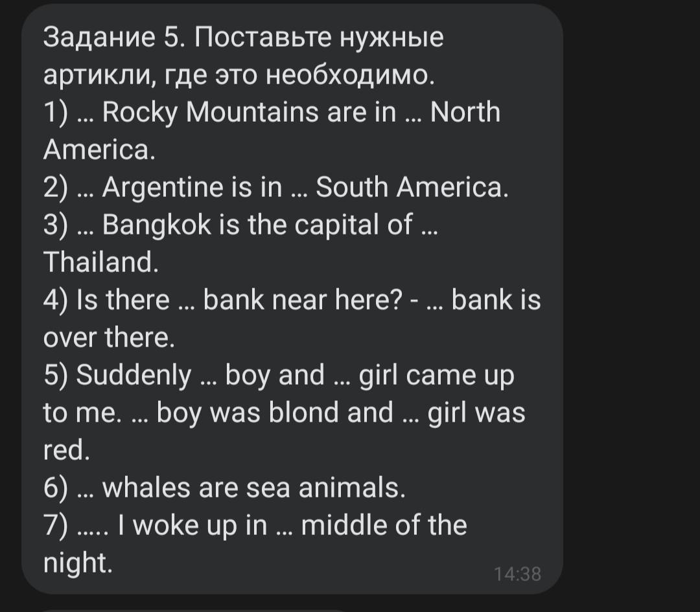Click the message timestamp 14:38
Viewport: 700px width, 612px height.
point(517,574)
